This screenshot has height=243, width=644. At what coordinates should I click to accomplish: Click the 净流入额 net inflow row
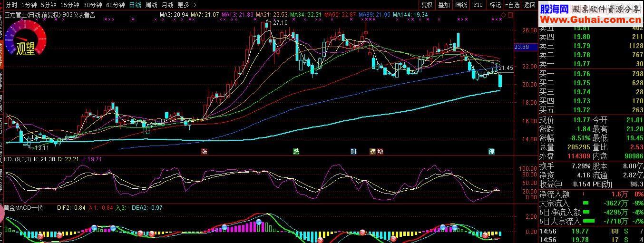tap(591, 194)
